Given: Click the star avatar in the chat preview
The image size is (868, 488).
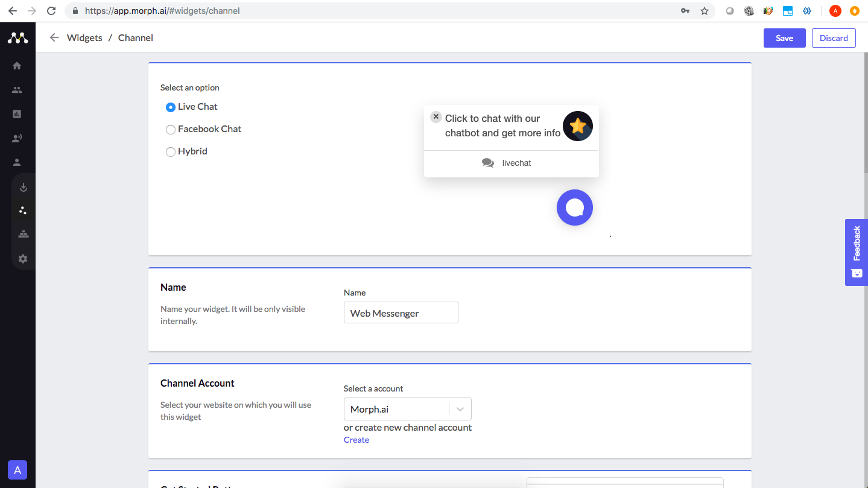Looking at the screenshot, I should click(578, 126).
